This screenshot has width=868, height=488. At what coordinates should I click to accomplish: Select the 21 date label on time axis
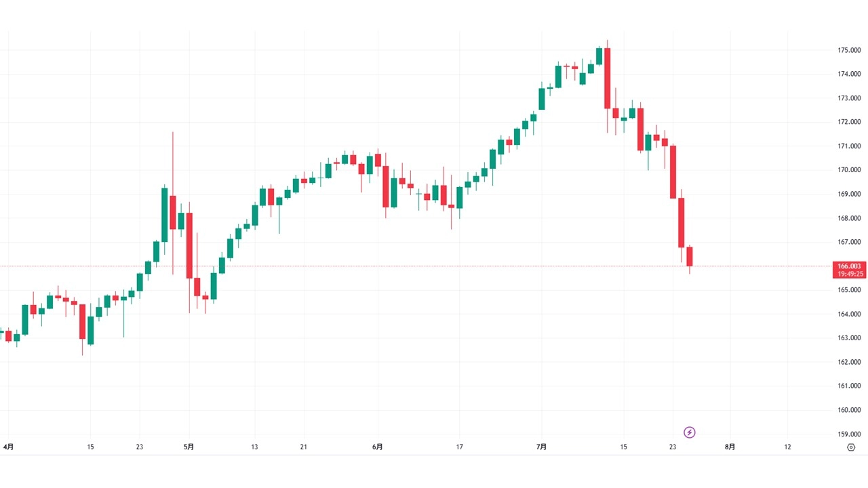[x=304, y=447]
